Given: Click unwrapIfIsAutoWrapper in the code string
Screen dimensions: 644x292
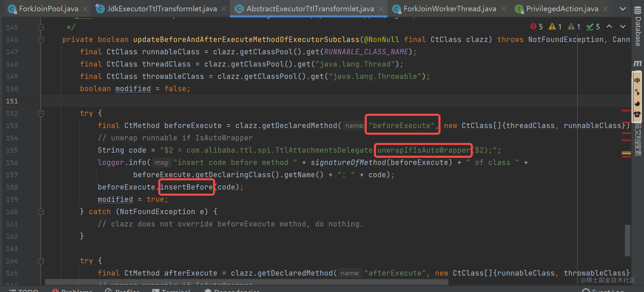Looking at the screenshot, I should (424, 150).
